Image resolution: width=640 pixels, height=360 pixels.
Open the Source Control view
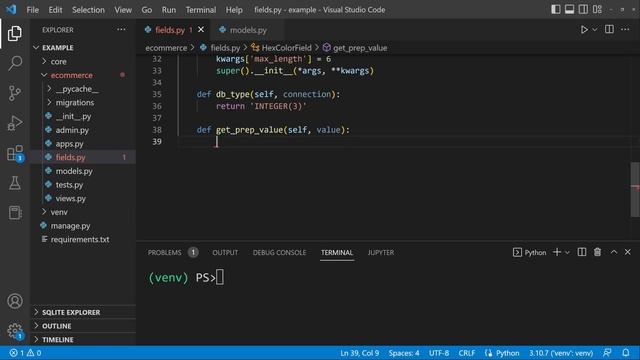[x=15, y=93]
